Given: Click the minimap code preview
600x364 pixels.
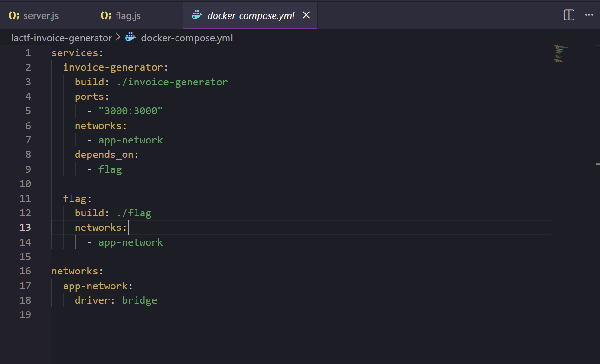Looking at the screenshot, I should pos(561,54).
